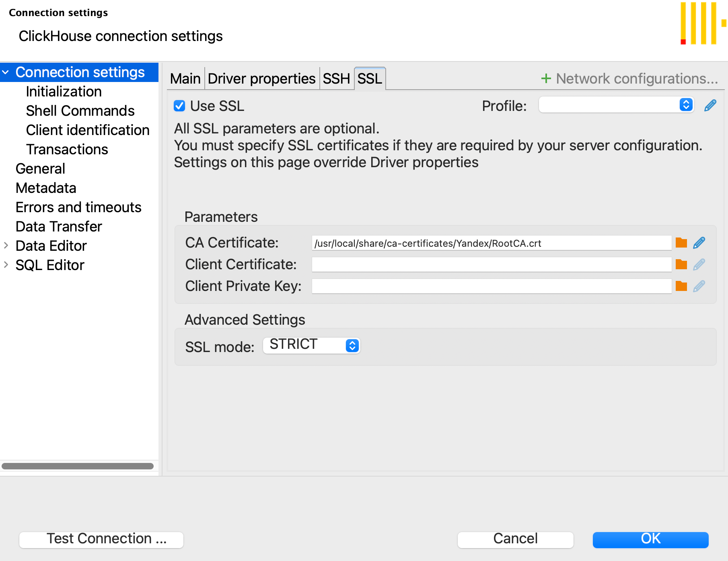Open folder browser for Client Private Key
Viewport: 728px width, 561px height.
[x=681, y=286]
